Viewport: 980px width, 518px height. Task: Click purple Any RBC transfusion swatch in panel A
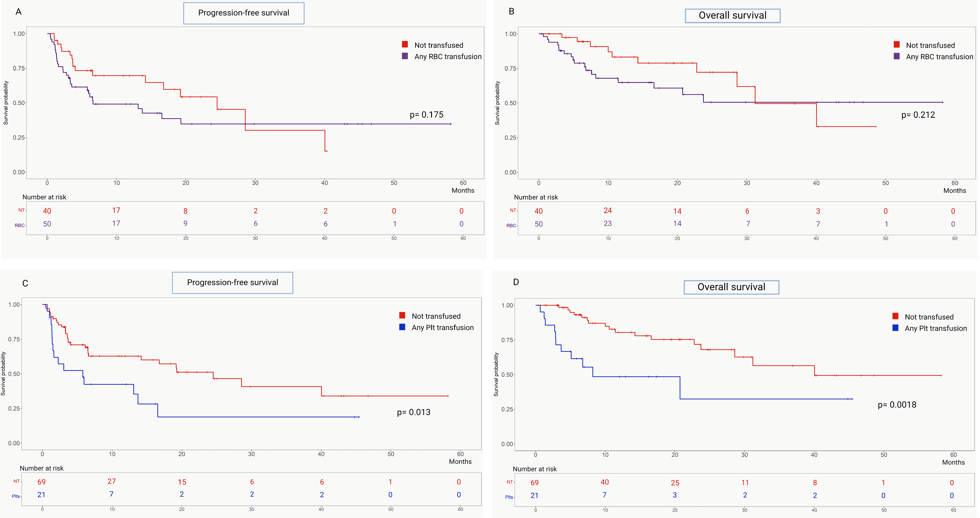pyautogui.click(x=405, y=56)
